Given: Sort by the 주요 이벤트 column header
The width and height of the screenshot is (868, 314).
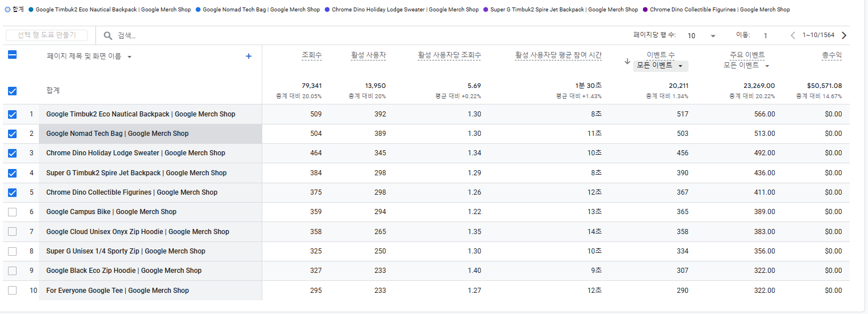Looking at the screenshot, I should pyautogui.click(x=747, y=55).
